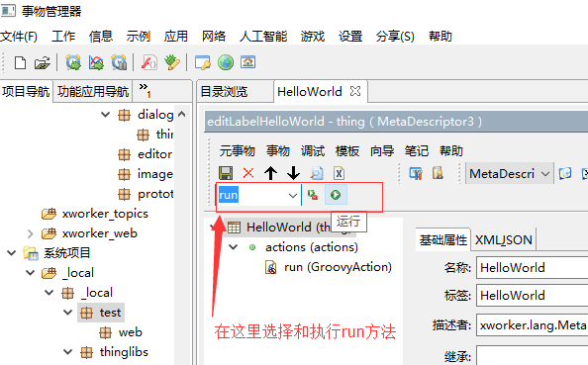Open the 人工智能 menu
The width and height of the screenshot is (588, 365).
(263, 37)
